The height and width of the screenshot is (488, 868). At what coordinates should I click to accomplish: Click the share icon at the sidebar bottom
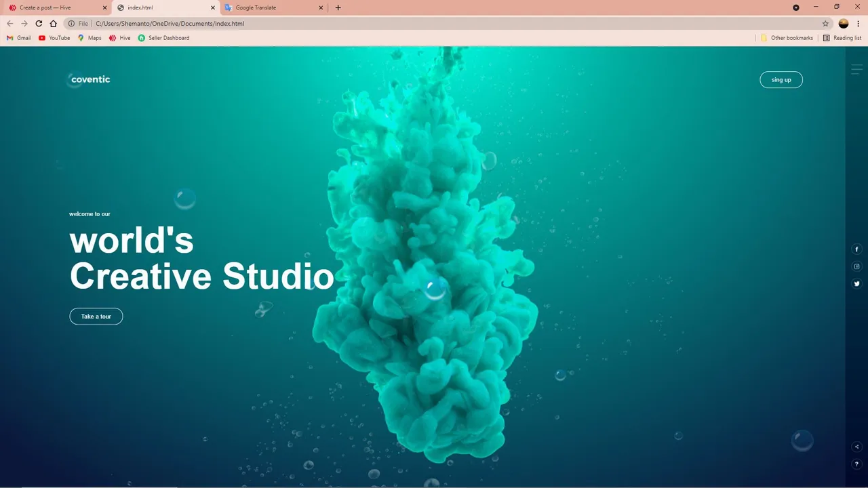[856, 447]
